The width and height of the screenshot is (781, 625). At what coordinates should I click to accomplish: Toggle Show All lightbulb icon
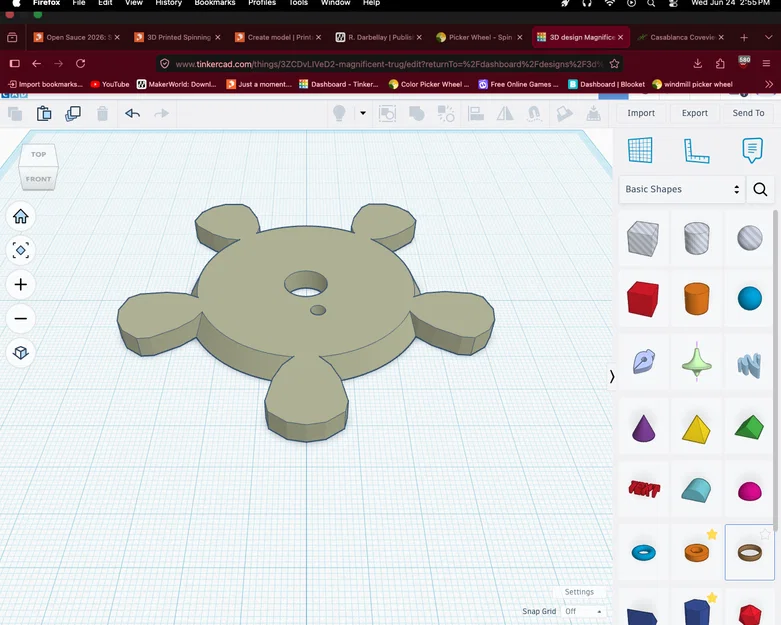(x=339, y=114)
